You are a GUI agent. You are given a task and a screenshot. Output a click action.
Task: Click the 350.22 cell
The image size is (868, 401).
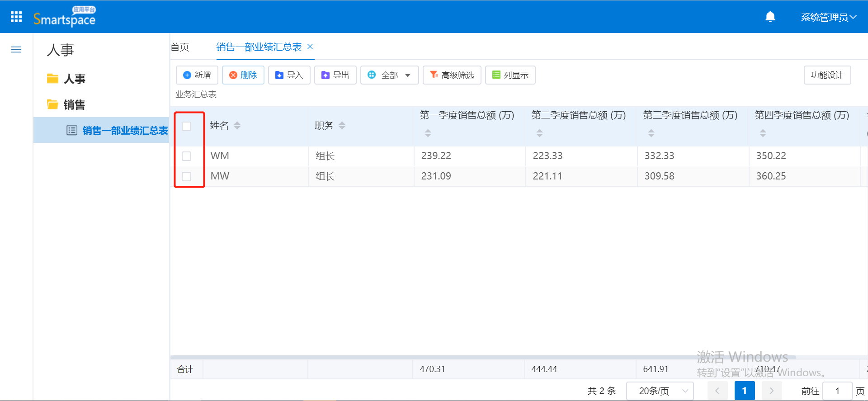(x=805, y=156)
